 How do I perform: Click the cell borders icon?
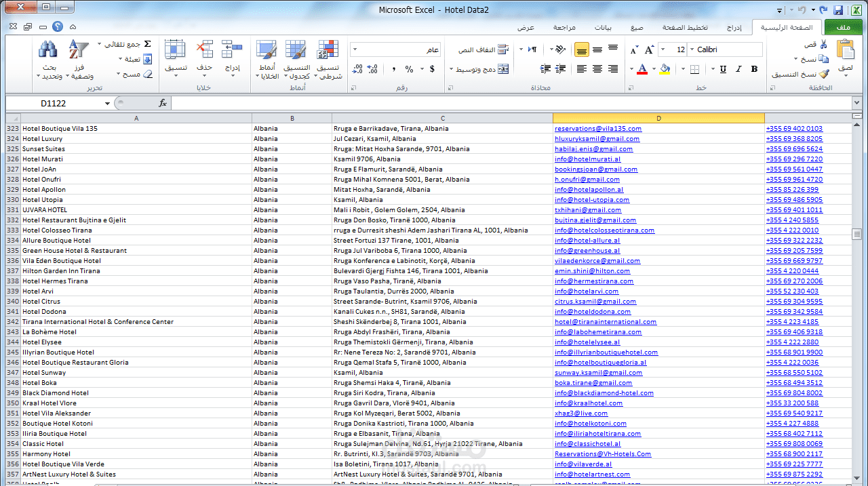696,69
